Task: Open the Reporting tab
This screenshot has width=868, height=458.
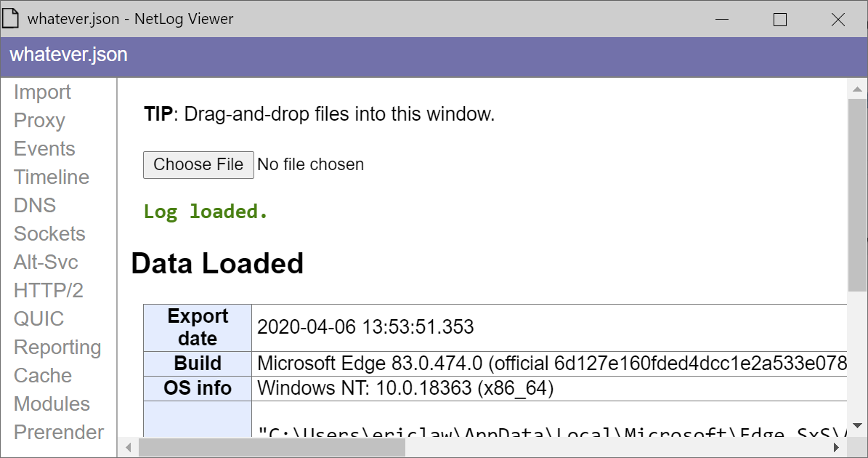Action: tap(57, 347)
